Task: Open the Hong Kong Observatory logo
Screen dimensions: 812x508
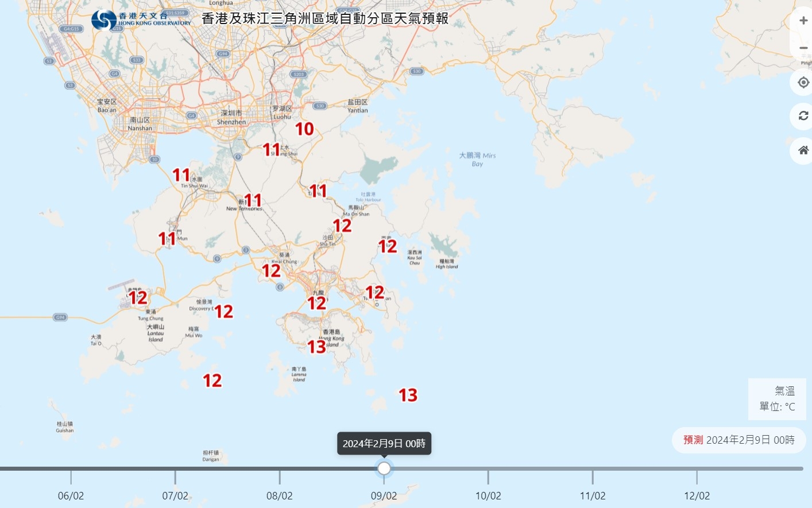Action: pyautogui.click(x=141, y=20)
